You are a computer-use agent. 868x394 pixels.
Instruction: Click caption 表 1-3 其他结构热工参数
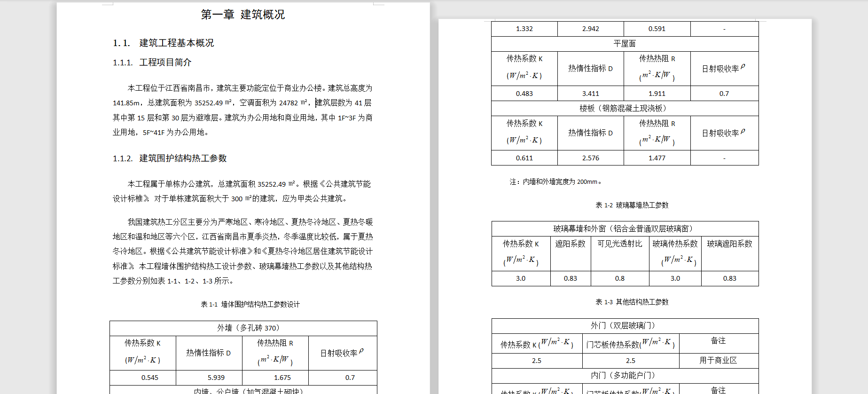tap(632, 302)
